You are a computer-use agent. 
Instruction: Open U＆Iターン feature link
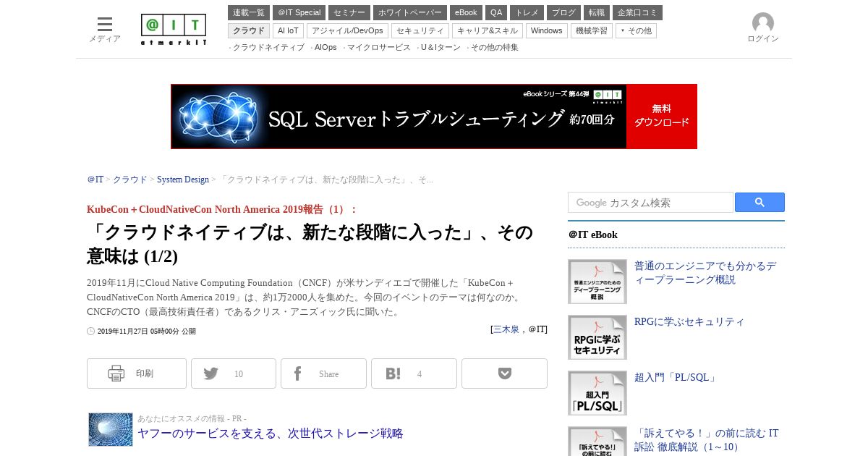pos(441,48)
